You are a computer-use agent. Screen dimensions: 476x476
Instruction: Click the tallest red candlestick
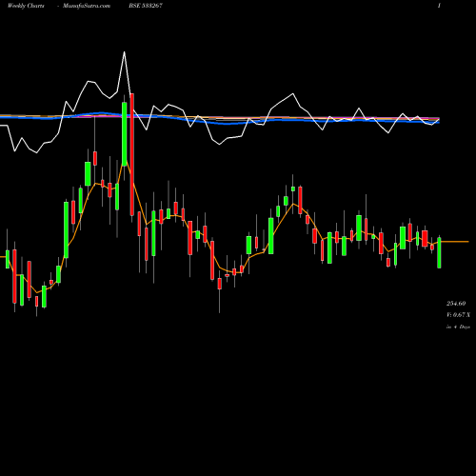(x=132, y=154)
